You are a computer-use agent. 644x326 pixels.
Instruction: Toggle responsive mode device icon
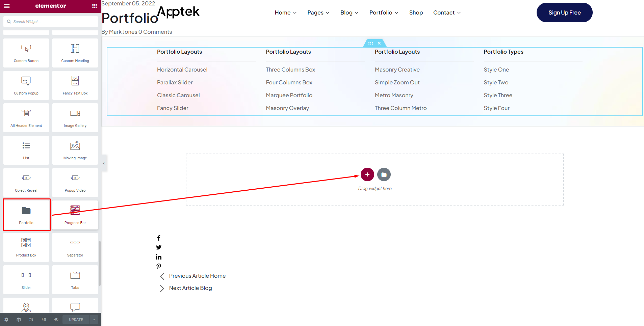click(44, 320)
